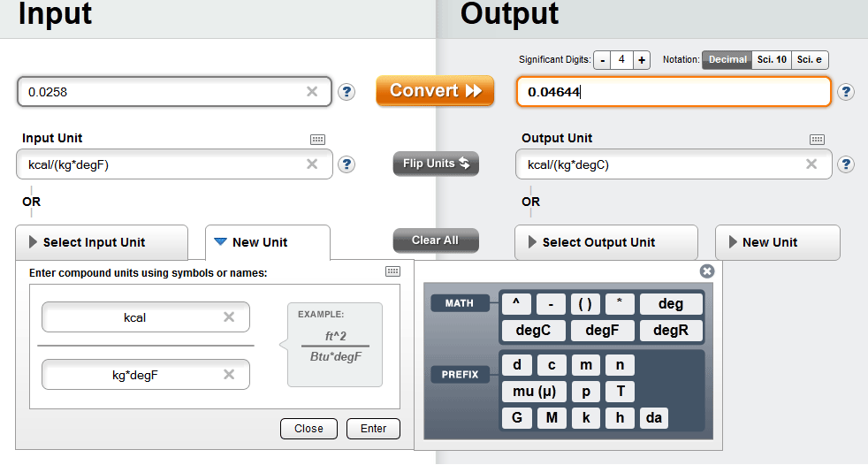Click the Convert button
The width and height of the screenshot is (868, 465).
tap(435, 91)
